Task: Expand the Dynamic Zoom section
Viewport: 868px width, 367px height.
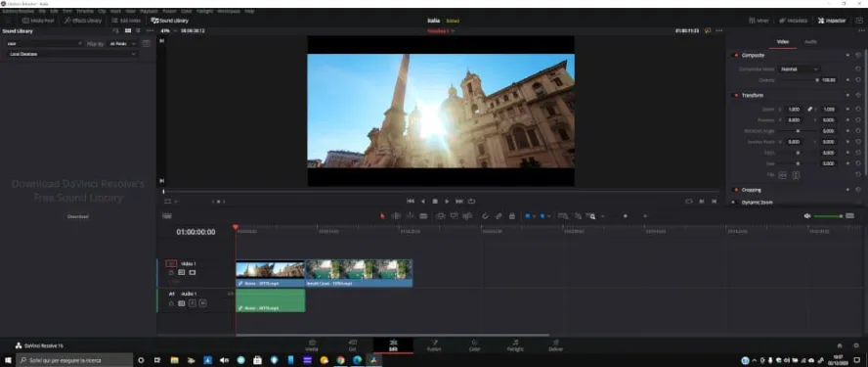Action: tap(757, 203)
